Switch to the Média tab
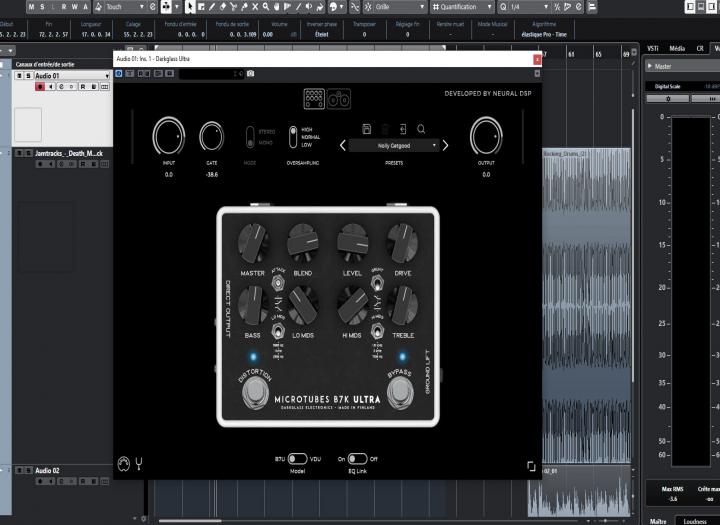 [677, 48]
